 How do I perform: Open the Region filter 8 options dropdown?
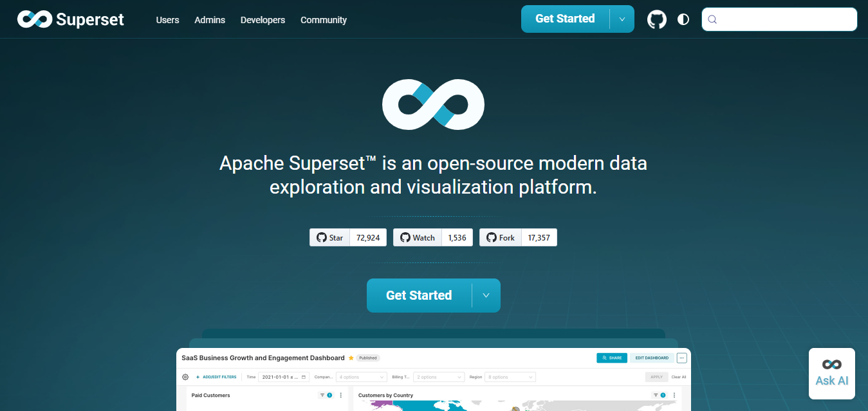(511, 377)
